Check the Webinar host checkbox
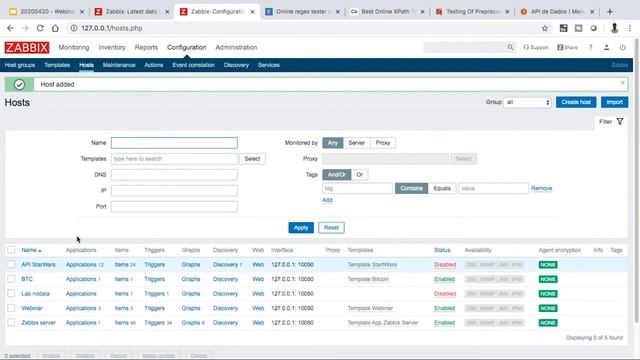 point(11,308)
